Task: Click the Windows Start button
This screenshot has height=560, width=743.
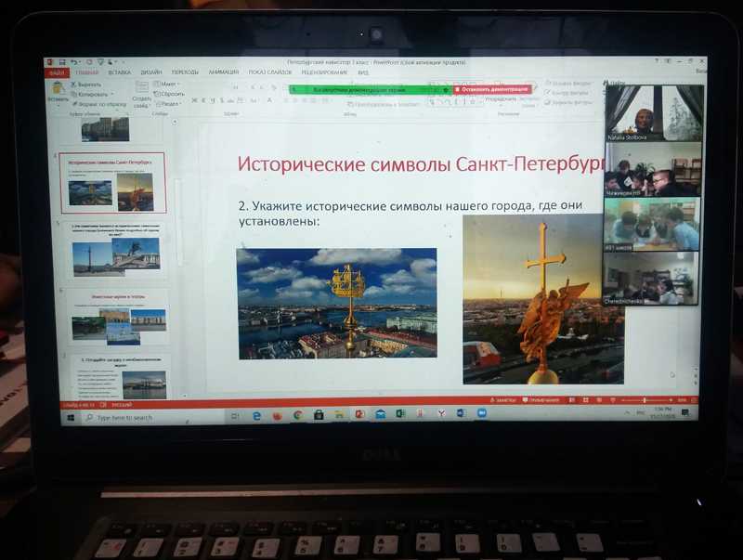Action: pos(72,417)
